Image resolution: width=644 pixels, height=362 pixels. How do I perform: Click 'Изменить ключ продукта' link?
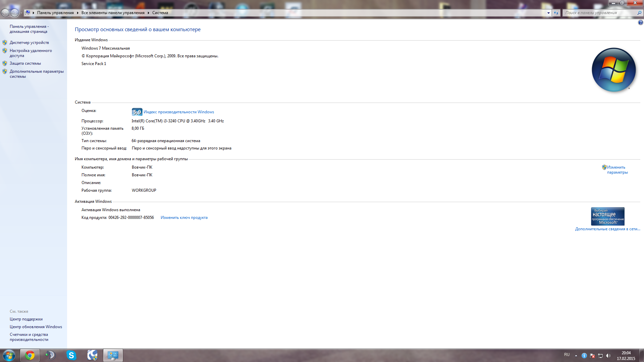184,218
